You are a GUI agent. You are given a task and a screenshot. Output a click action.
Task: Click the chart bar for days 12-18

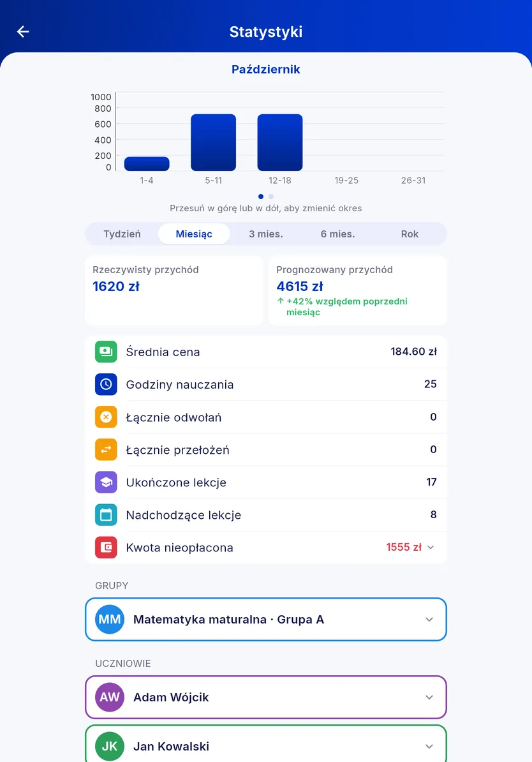(280, 142)
